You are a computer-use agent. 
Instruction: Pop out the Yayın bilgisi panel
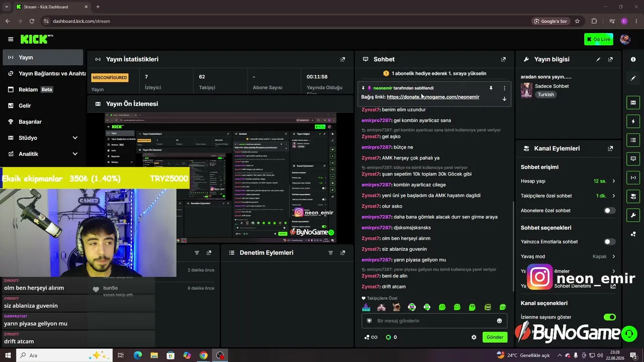click(x=610, y=59)
